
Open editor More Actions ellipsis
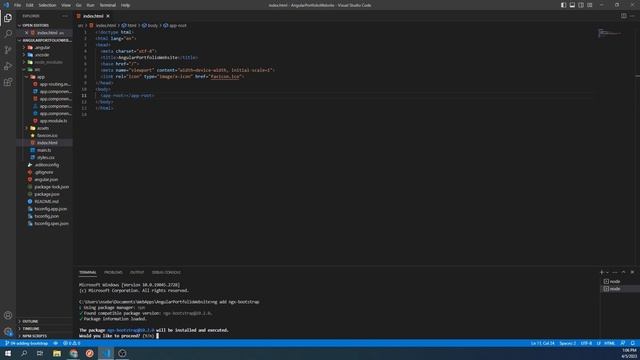pyautogui.click(x=632, y=16)
